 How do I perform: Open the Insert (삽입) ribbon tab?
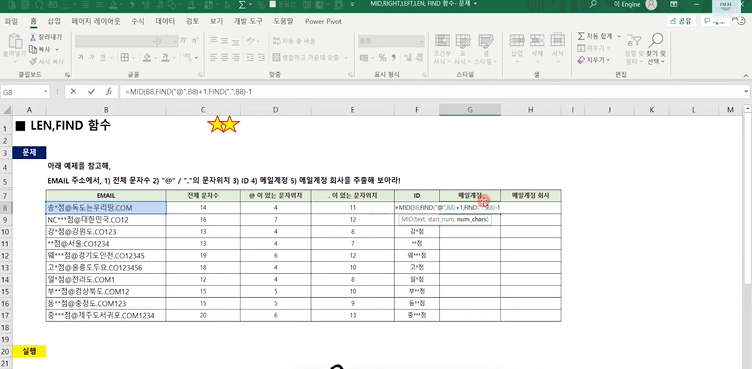coord(54,21)
